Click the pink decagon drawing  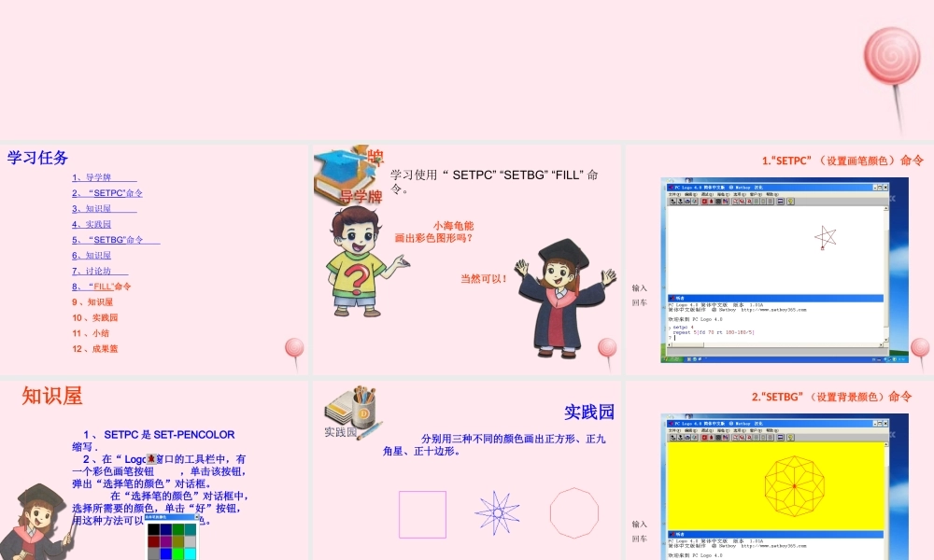(573, 513)
